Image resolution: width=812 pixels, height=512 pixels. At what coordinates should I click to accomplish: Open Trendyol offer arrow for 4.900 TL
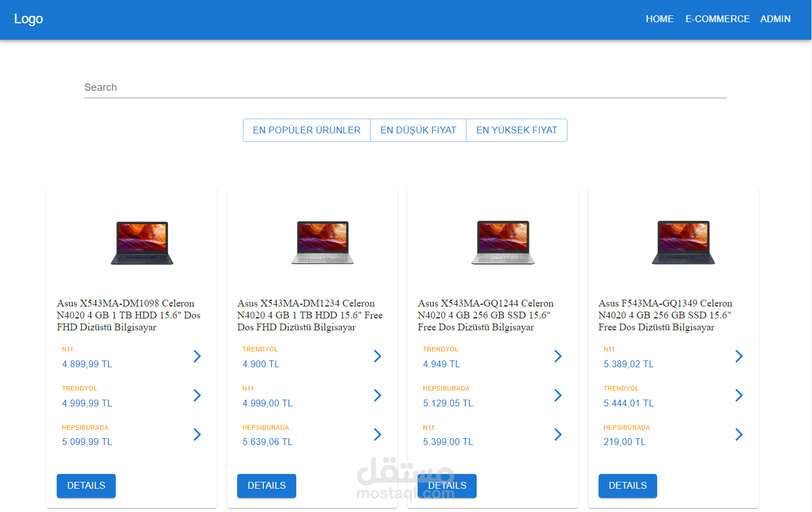tap(377, 356)
